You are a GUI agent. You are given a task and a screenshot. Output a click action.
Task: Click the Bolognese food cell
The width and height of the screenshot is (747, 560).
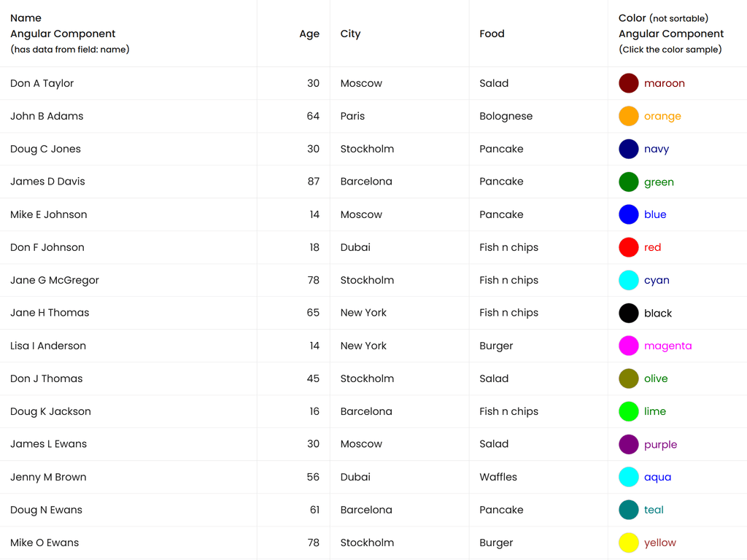506,116
